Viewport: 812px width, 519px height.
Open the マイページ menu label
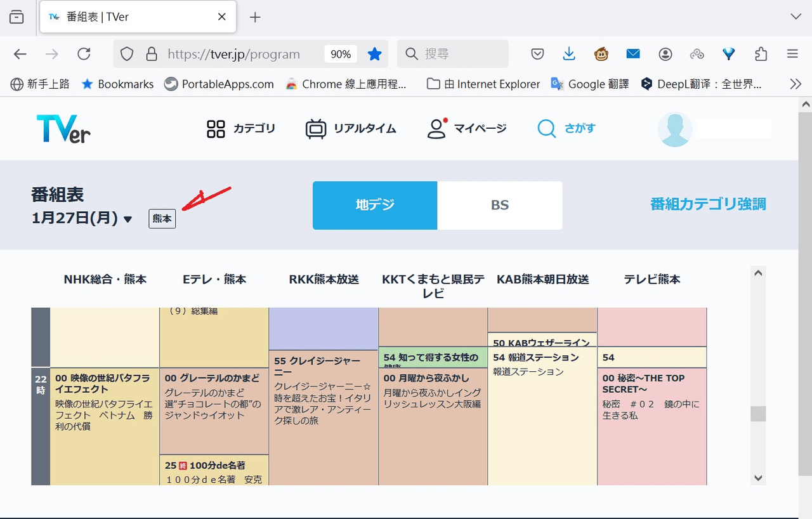[x=480, y=129]
